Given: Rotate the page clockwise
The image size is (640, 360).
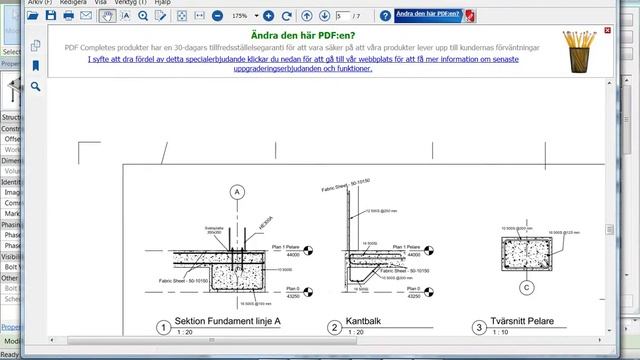Looking at the screenshot, I should [x=287, y=16].
